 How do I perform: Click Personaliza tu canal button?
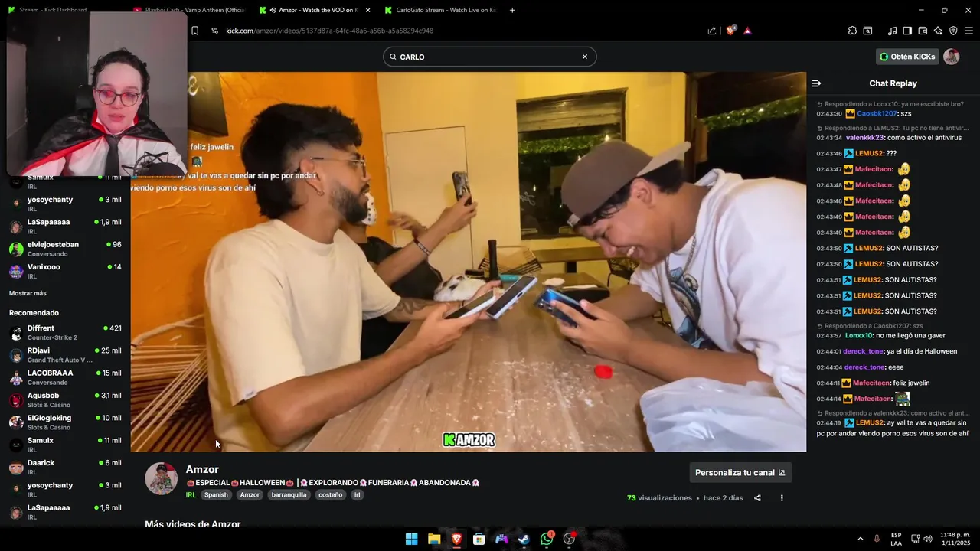pyautogui.click(x=740, y=472)
